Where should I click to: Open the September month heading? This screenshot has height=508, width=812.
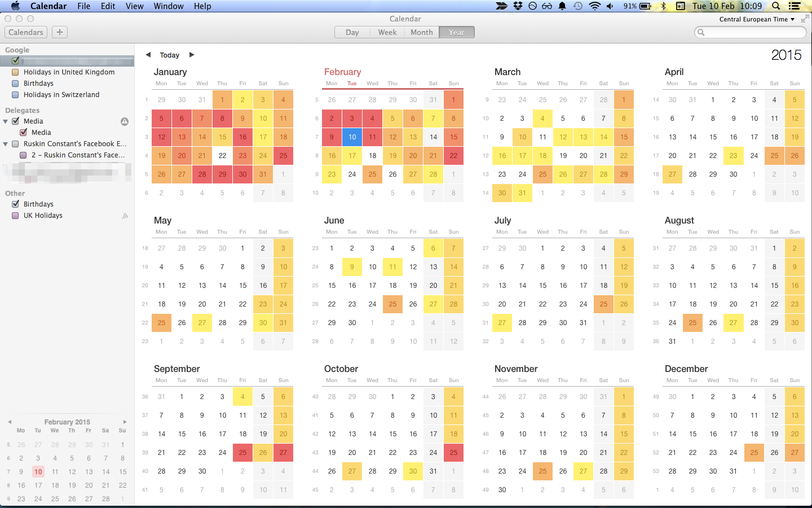coord(177,369)
